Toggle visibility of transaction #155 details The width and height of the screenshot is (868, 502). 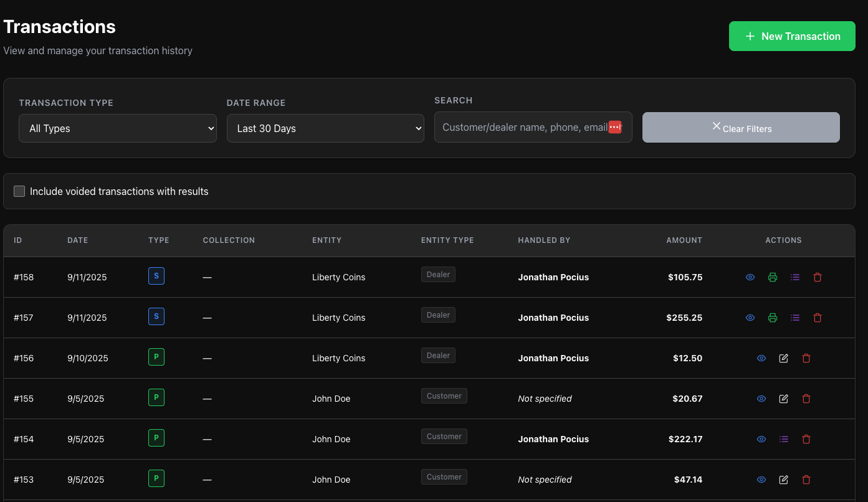click(x=761, y=399)
